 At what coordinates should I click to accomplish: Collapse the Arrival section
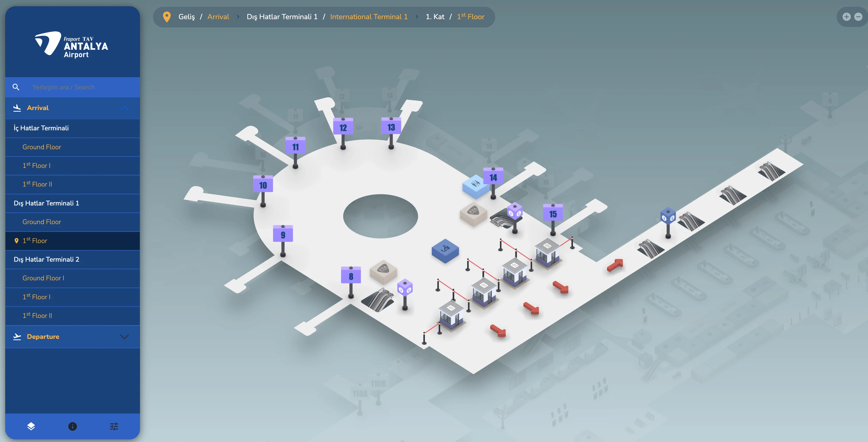point(124,108)
